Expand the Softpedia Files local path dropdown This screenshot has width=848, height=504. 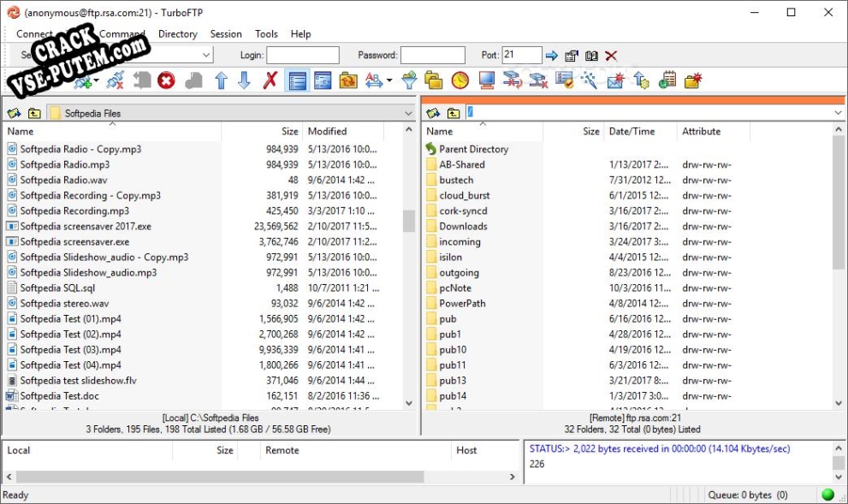point(408,113)
